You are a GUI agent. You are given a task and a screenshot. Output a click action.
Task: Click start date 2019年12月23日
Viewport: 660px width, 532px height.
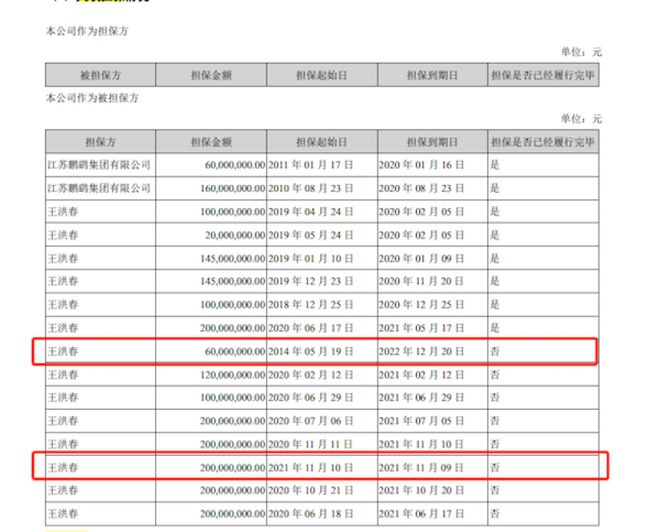[311, 281]
